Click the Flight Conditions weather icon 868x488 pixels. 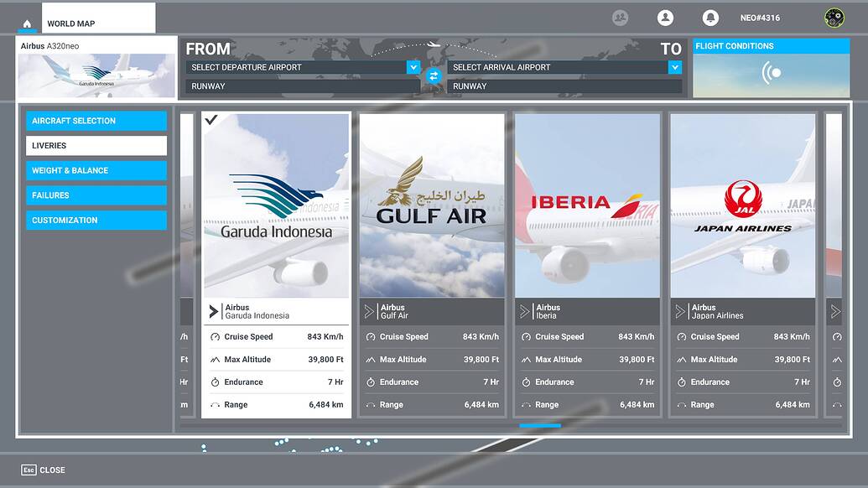coord(772,73)
